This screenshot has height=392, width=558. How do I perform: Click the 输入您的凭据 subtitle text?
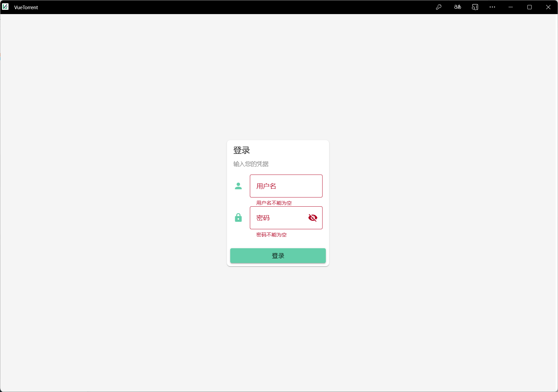click(x=251, y=164)
